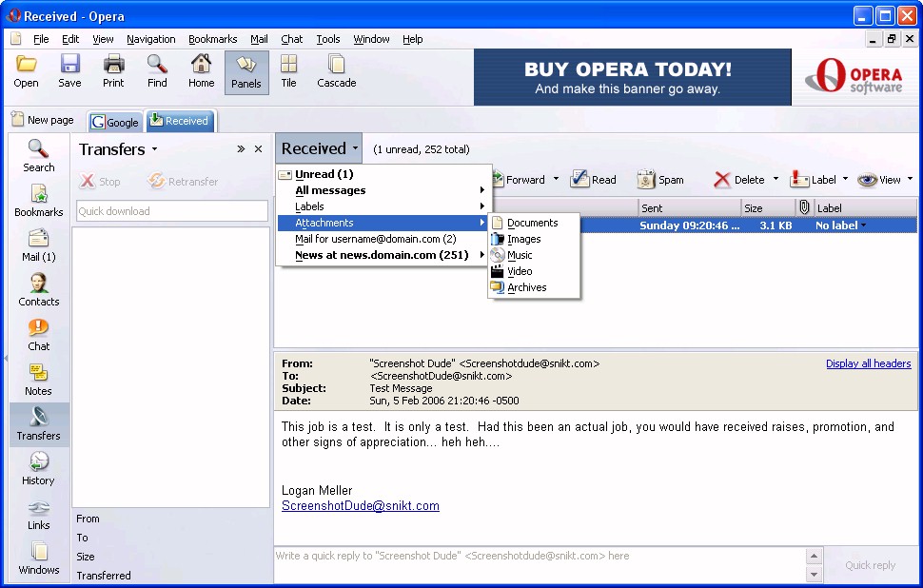The image size is (923, 588).
Task: Click the Quick reply button
Action: (870, 565)
